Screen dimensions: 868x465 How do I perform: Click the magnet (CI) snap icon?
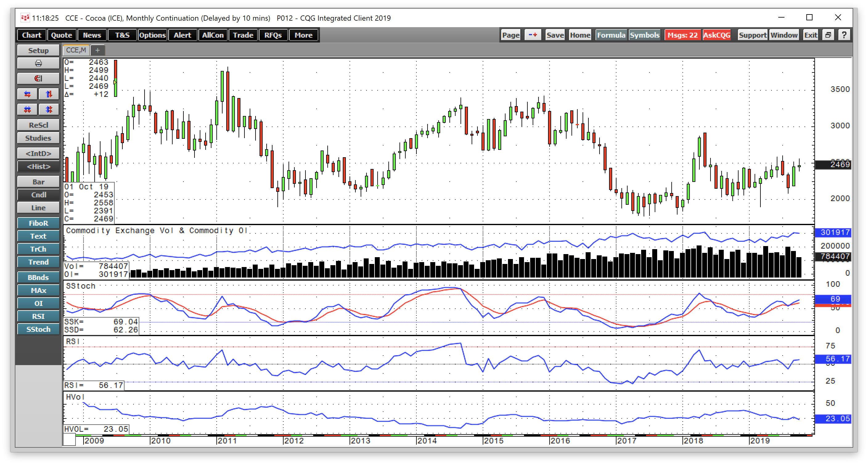tap(38, 78)
